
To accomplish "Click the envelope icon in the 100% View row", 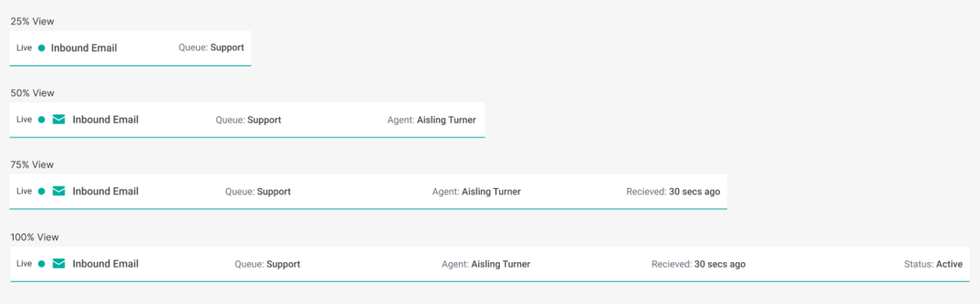I will click(59, 264).
